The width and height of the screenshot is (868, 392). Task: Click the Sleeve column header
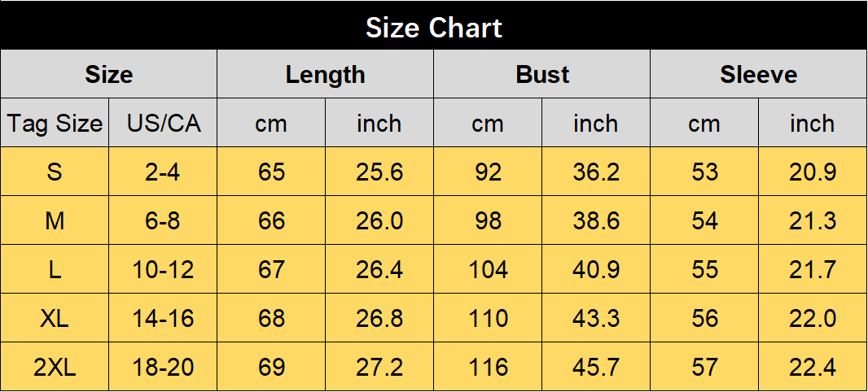(x=758, y=74)
